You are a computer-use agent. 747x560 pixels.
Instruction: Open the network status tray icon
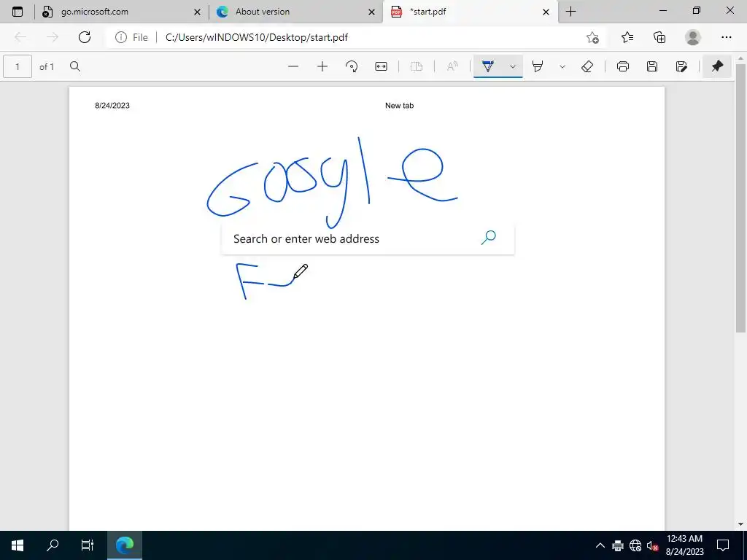click(635, 545)
